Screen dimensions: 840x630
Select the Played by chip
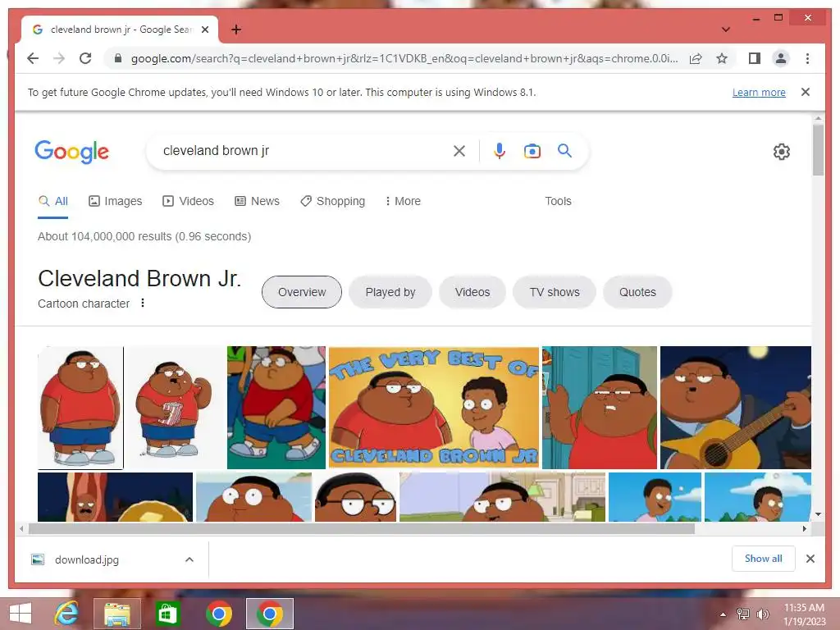[390, 292]
